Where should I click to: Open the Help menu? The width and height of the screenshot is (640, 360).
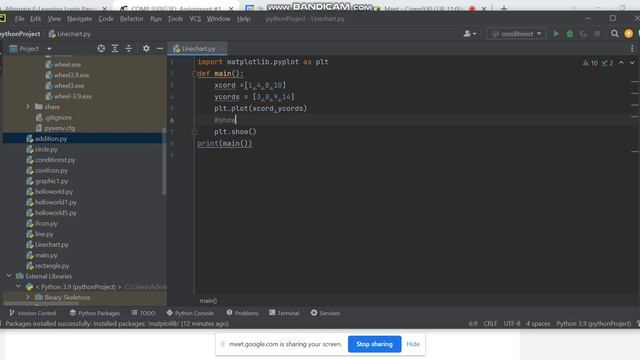click(x=244, y=19)
